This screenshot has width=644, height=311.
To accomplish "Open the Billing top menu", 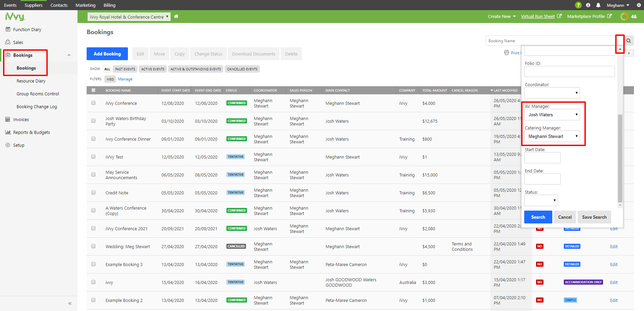I will coord(109,5).
